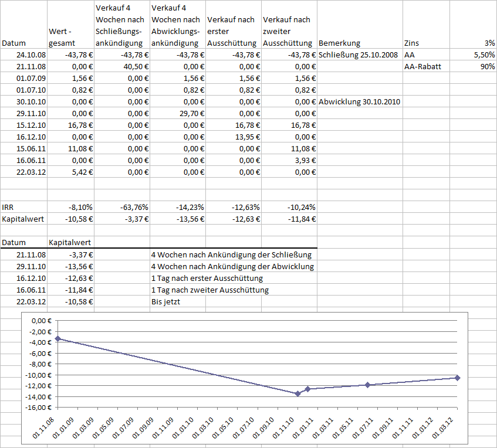Select the second 'Datum' header above 21.11.08
The height and width of the screenshot is (448, 497).
24,242
